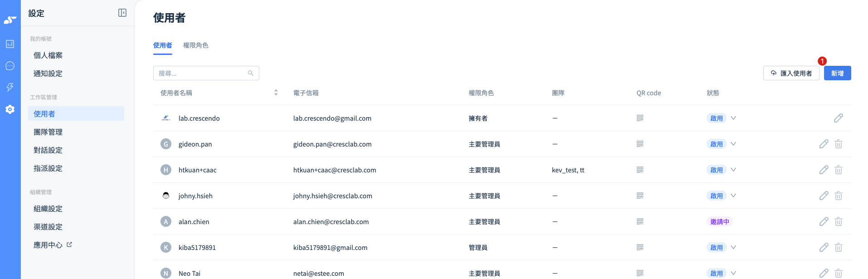The image size is (868, 279).
Task: Delete the kiba5179891 user
Action: pyautogui.click(x=838, y=247)
